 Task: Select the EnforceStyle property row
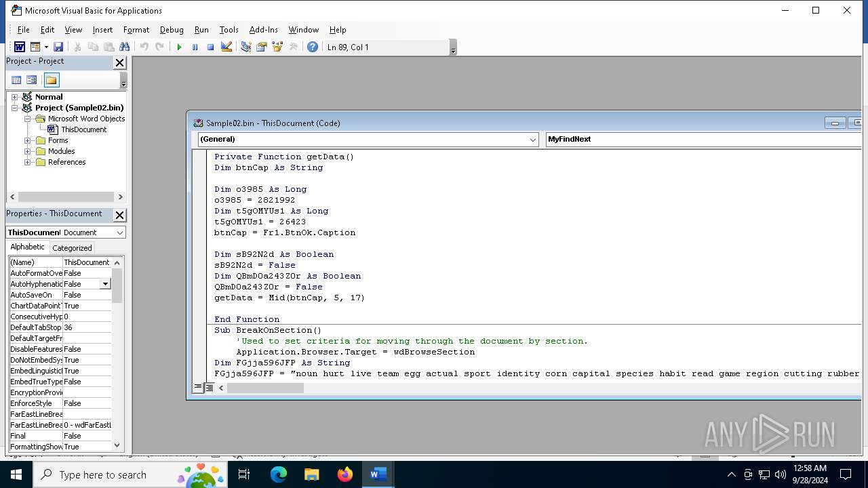(60, 403)
